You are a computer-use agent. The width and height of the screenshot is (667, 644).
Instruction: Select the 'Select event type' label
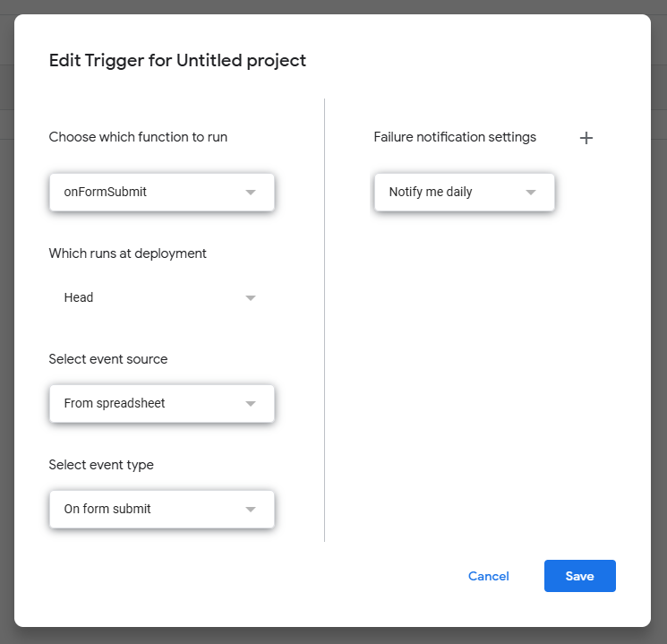[101, 465]
